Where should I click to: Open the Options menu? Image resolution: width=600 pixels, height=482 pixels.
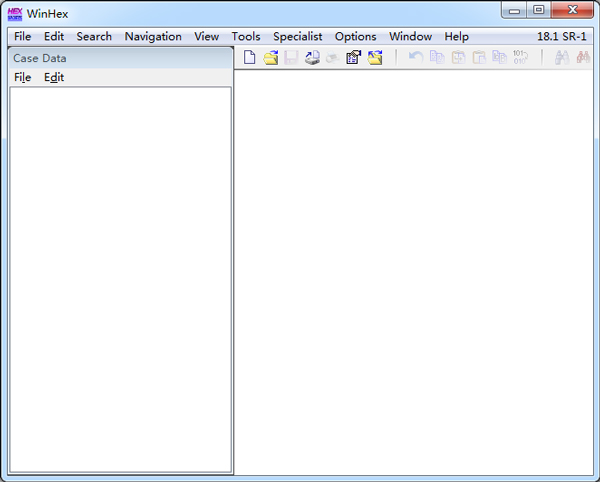pos(355,36)
